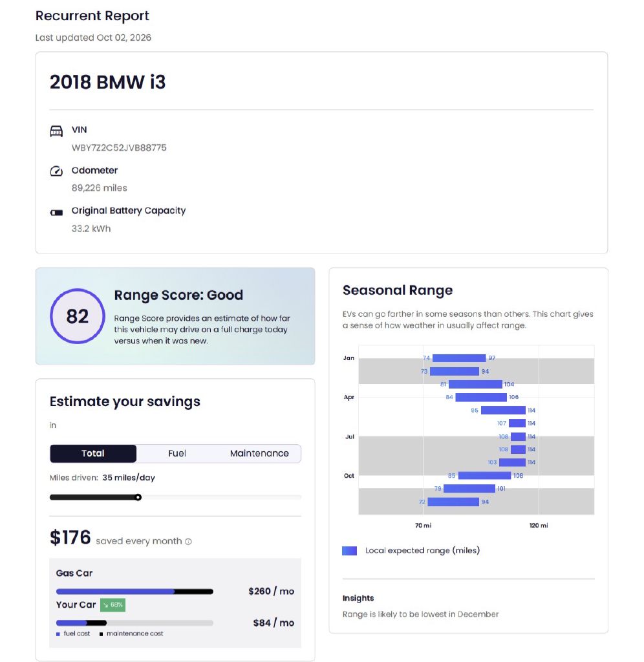644x662 pixels.
Task: Click the fuel cost legend square
Action: coord(58,634)
